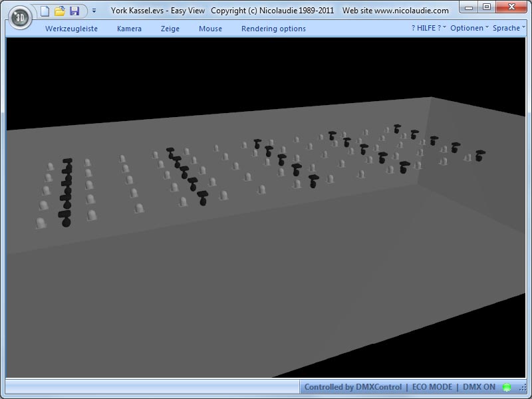Save the scene with the floppy disk icon

click(74, 11)
